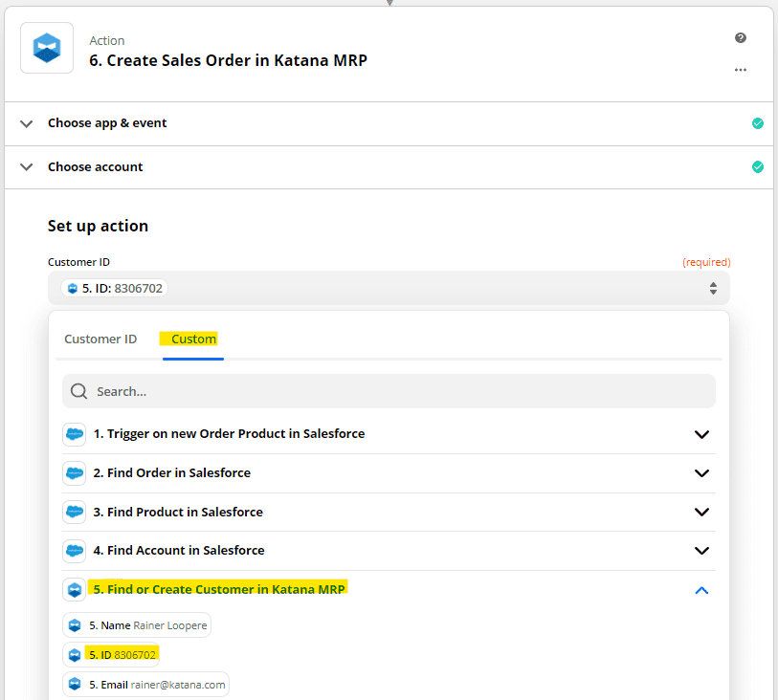Viewport: 778px width, 700px height.
Task: Click Katana icon beside step 5 heading
Action: (x=75, y=590)
